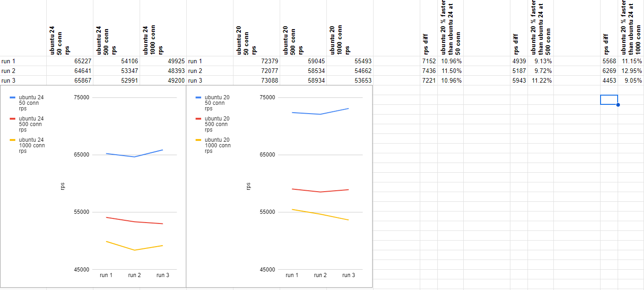Select the 'run 3' label in the first column
Image resolution: width=644 pixels, height=290 pixels.
click(x=23, y=80)
